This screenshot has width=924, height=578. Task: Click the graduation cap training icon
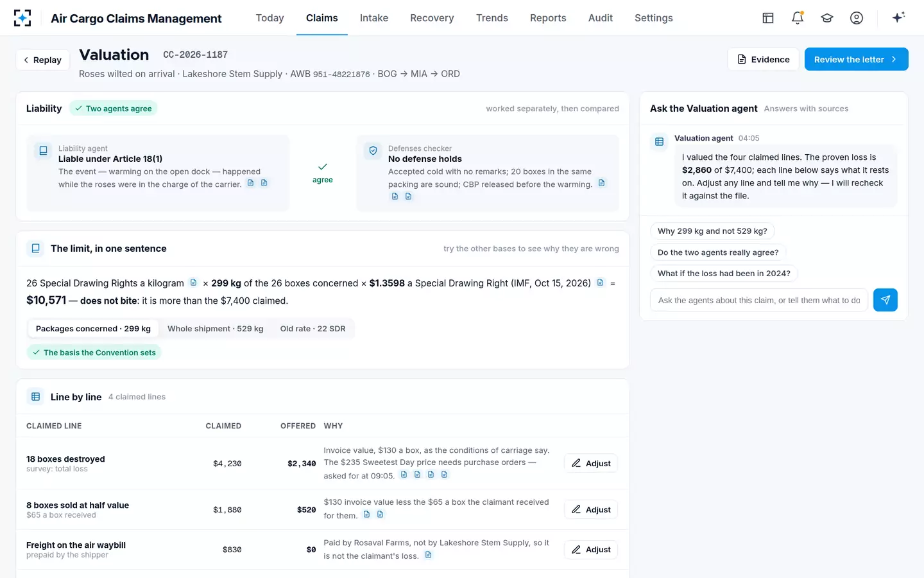[827, 18]
